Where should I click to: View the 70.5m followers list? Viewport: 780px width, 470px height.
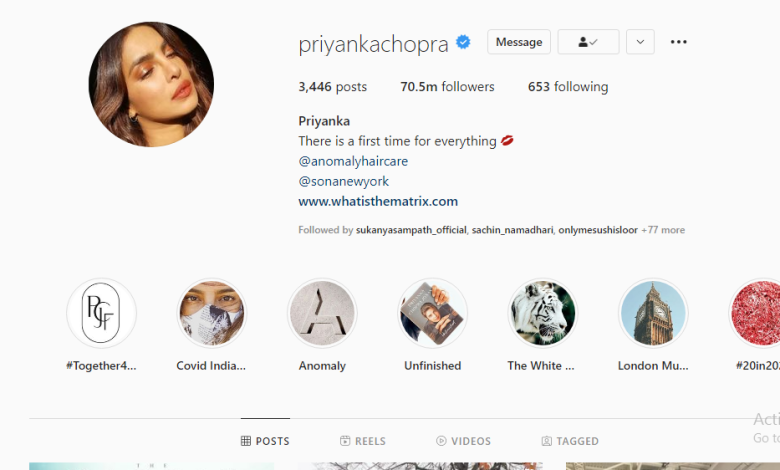[447, 87]
